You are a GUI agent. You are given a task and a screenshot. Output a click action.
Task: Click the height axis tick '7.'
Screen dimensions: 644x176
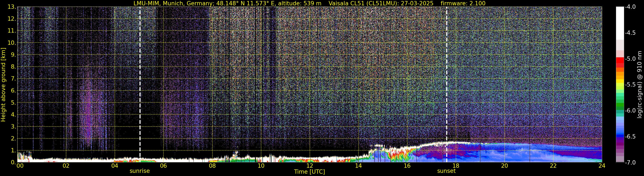[13, 79]
